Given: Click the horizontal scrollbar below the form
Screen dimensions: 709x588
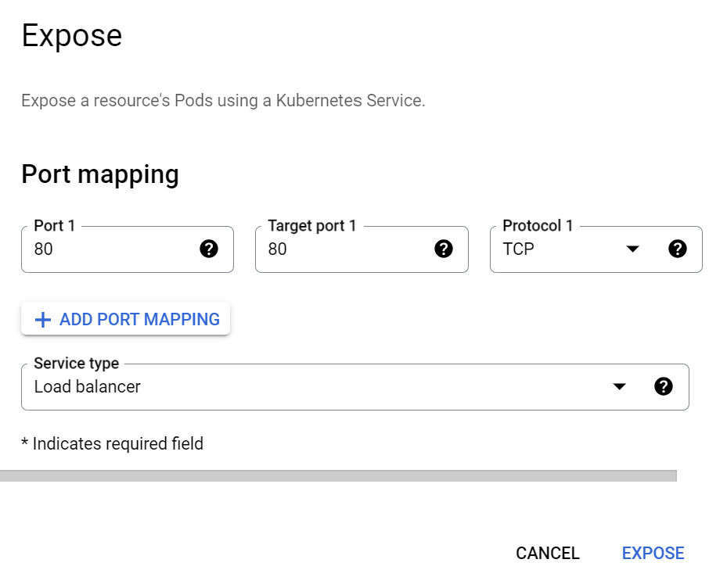Looking at the screenshot, I should point(338,475).
